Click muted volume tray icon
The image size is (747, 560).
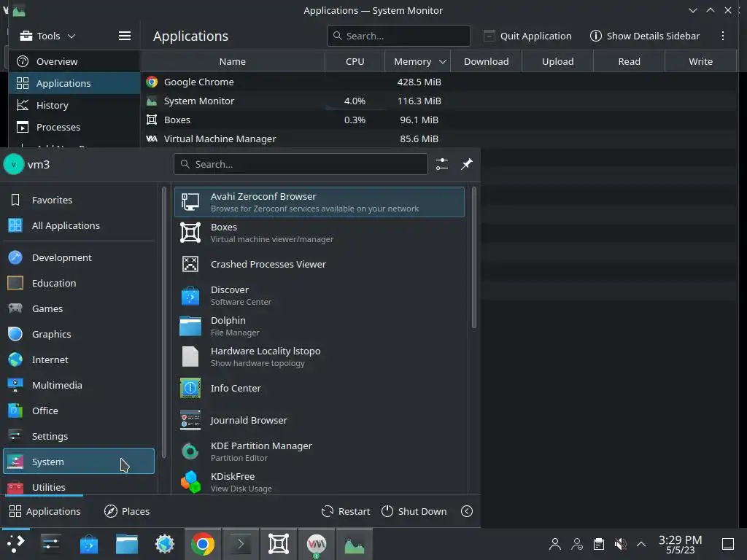click(x=620, y=544)
